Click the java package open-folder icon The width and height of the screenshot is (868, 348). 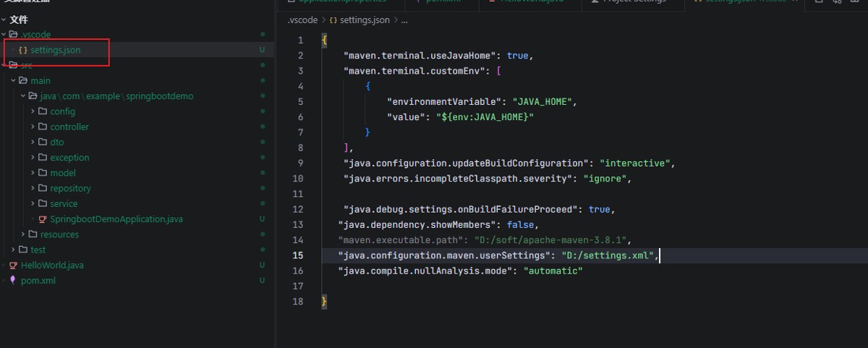[x=33, y=96]
